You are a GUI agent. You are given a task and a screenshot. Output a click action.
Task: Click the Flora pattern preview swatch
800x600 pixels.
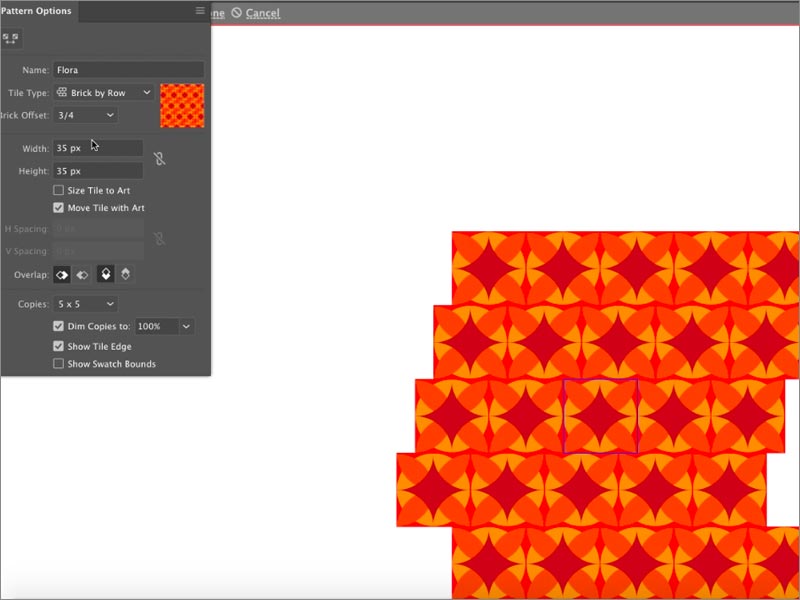[x=182, y=105]
